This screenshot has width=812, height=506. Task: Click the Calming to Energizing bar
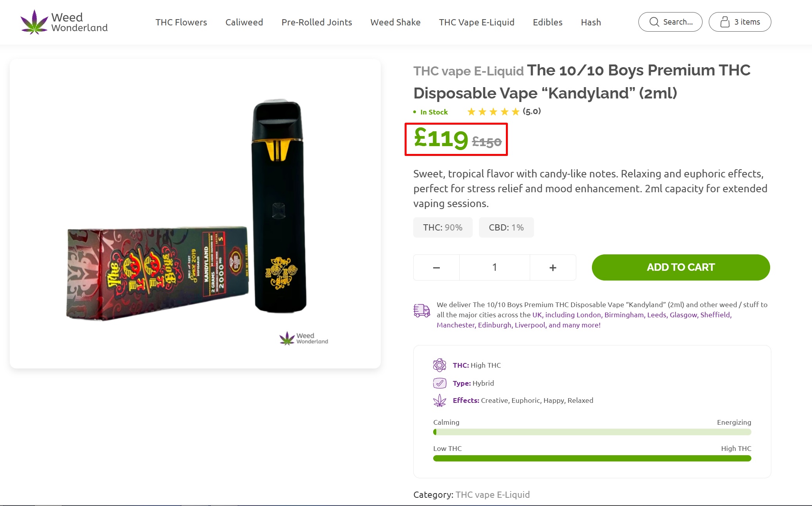click(x=592, y=432)
